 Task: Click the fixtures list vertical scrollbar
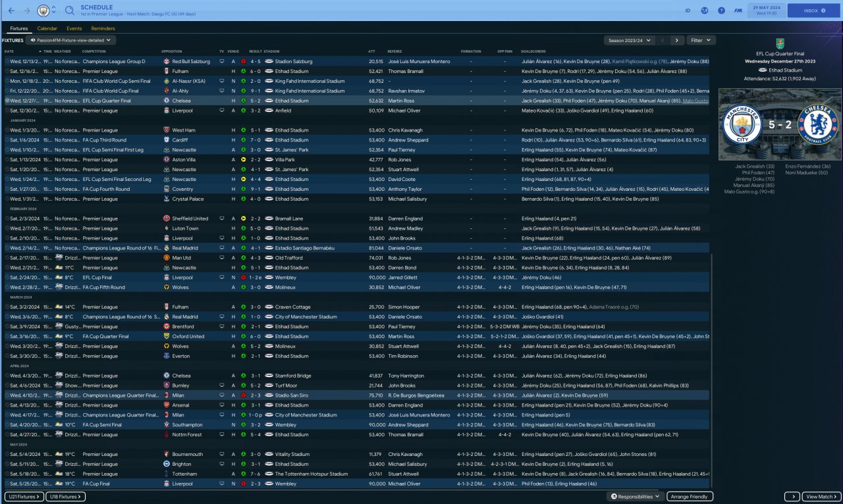pyautogui.click(x=711, y=370)
